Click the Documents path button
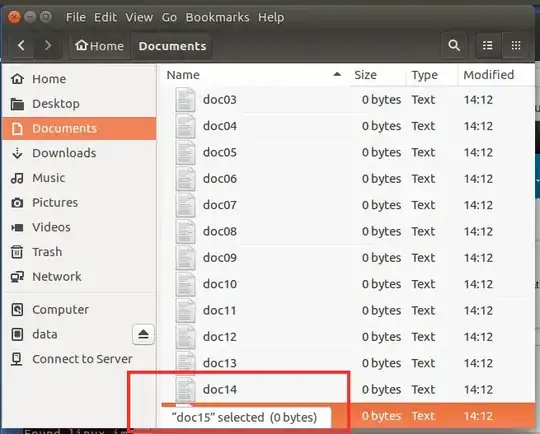This screenshot has width=540, height=434. click(x=172, y=45)
